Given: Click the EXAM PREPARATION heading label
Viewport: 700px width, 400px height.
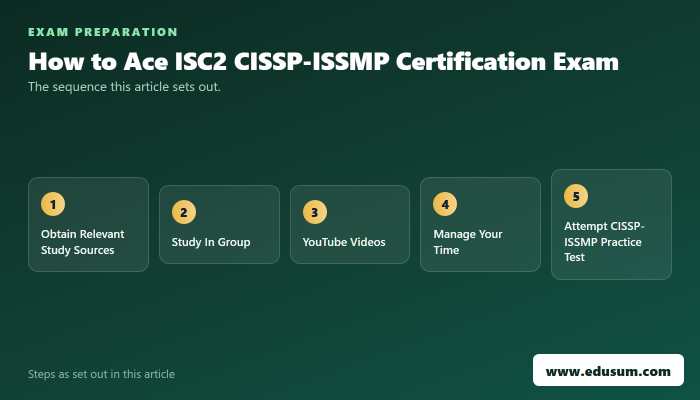Looking at the screenshot, I should click(103, 32).
